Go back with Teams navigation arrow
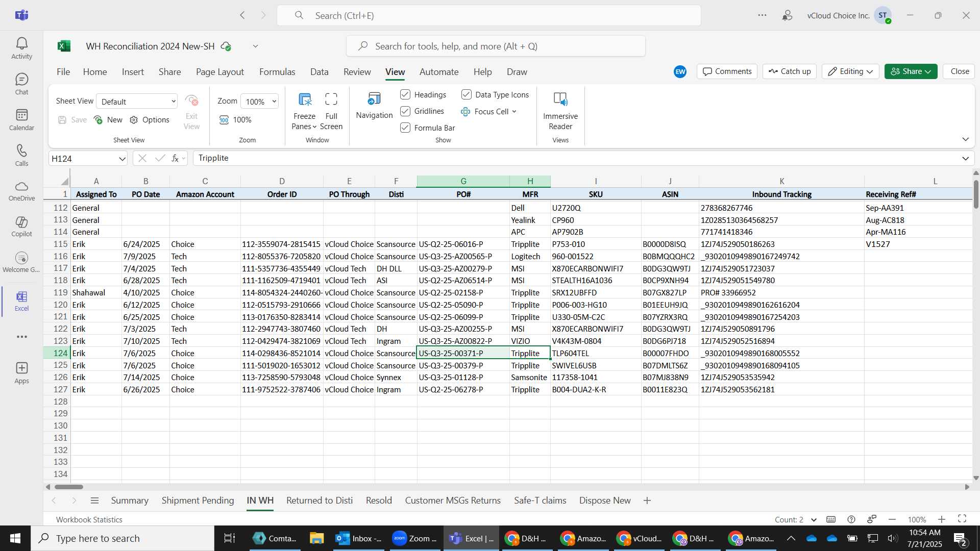The width and height of the screenshot is (980, 551). pyautogui.click(x=242, y=15)
